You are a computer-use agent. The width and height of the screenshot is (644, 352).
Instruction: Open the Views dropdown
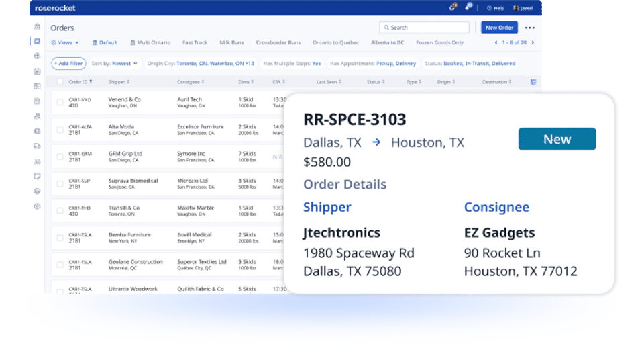[x=65, y=42]
